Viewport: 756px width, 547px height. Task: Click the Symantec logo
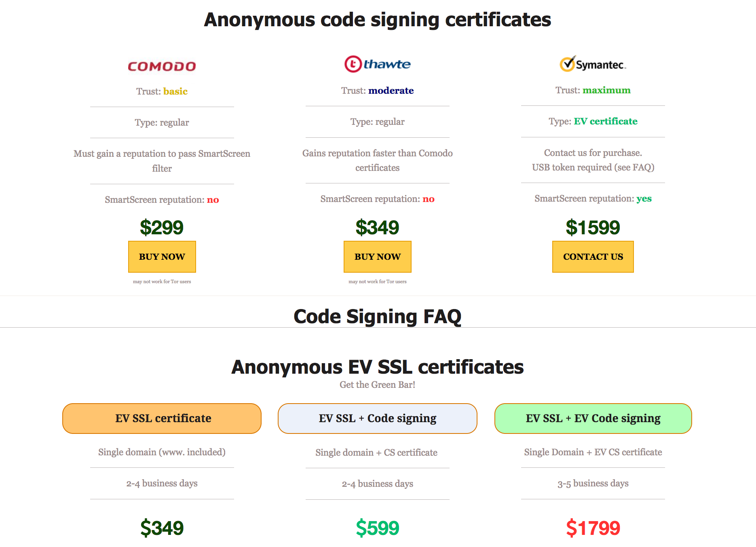[x=593, y=64]
